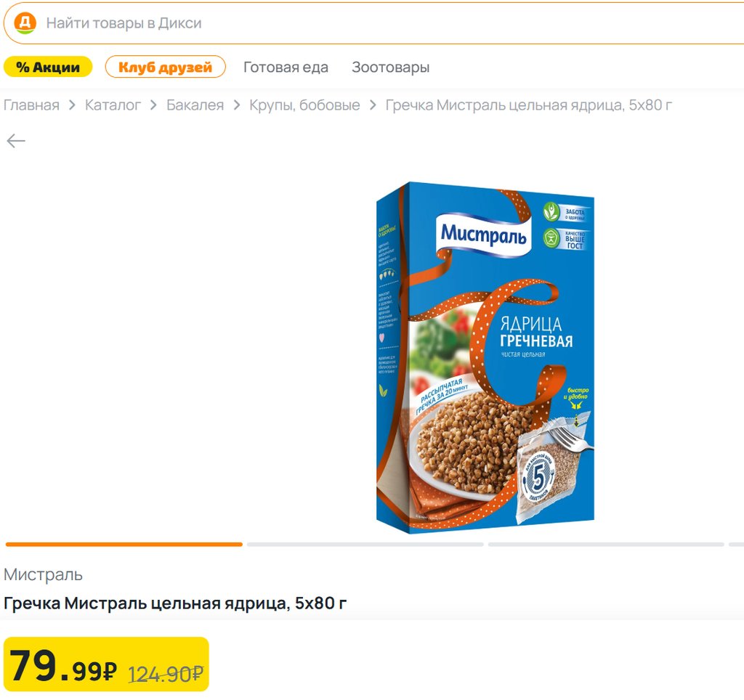Switch to the third image carousel indicator

[x=606, y=544]
